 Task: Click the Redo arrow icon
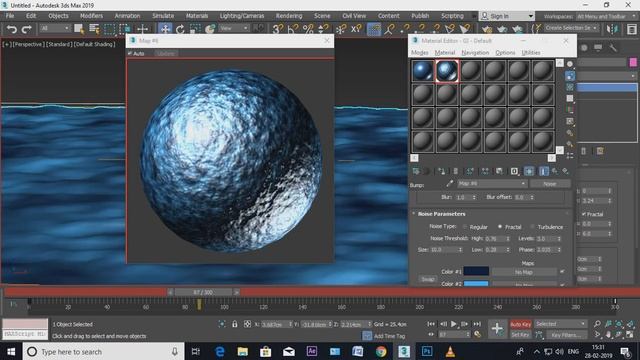click(27, 29)
